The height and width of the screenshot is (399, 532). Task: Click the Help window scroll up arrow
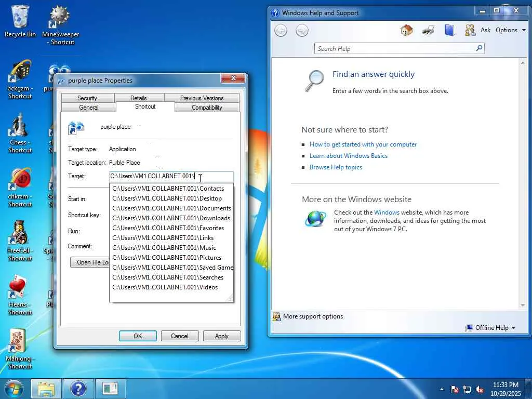523,63
